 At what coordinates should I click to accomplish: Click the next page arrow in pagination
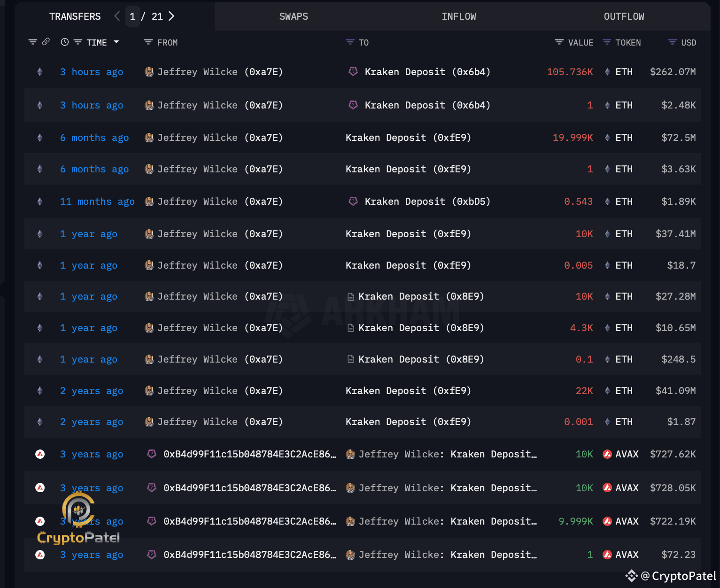pos(171,15)
